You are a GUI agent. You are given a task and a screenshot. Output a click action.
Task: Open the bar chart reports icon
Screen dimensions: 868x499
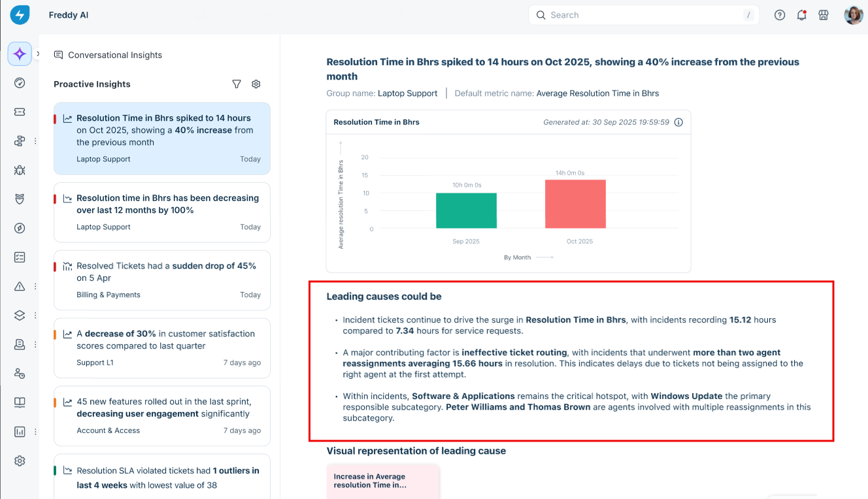point(20,432)
